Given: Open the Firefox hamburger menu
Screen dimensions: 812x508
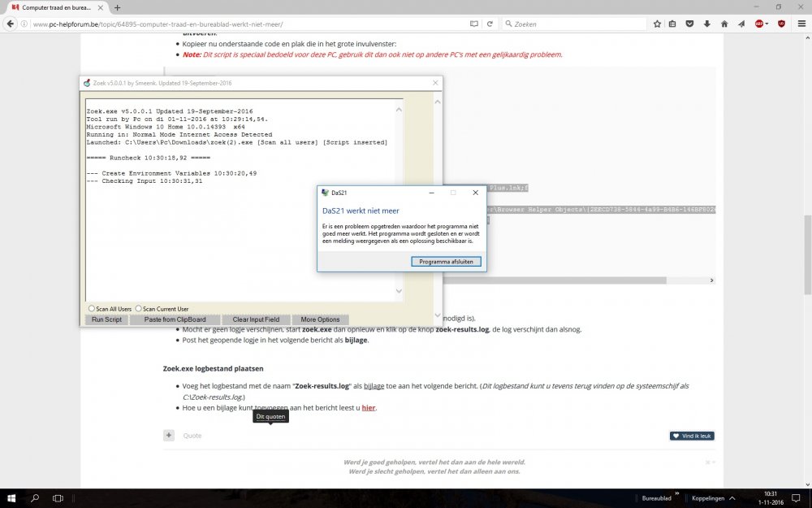Looking at the screenshot, I should coord(801,24).
